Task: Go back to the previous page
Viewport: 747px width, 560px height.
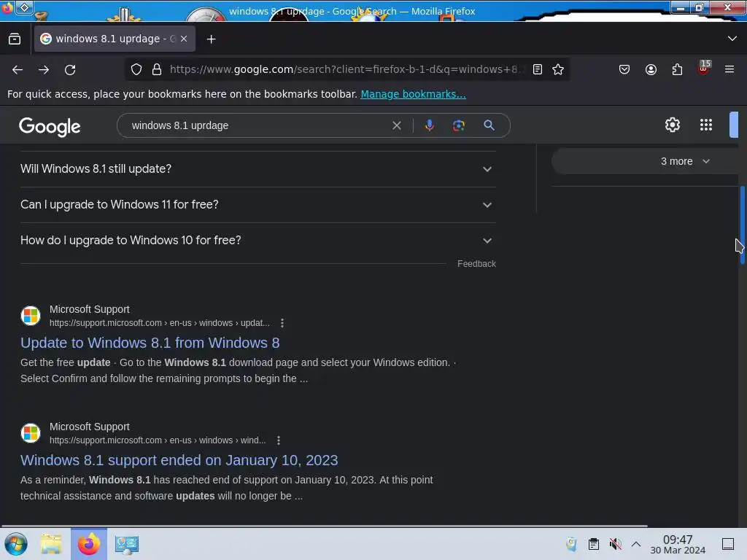Action: 18,69
